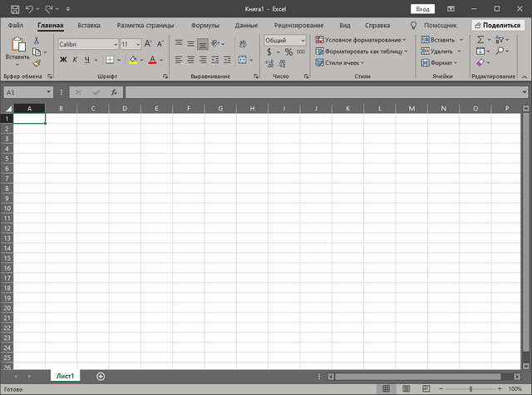Add a new sheet with the plus icon

point(101,376)
